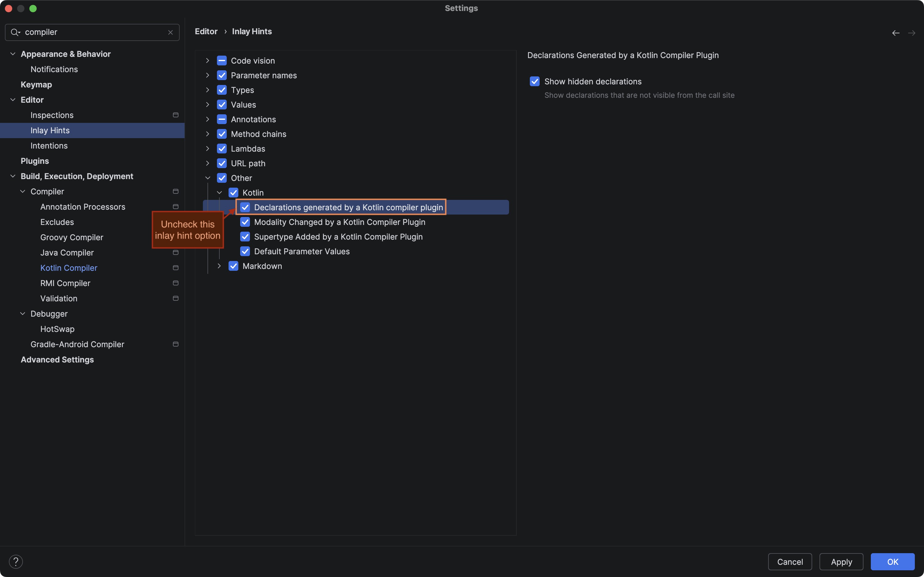Expand the Values node

tap(207, 105)
